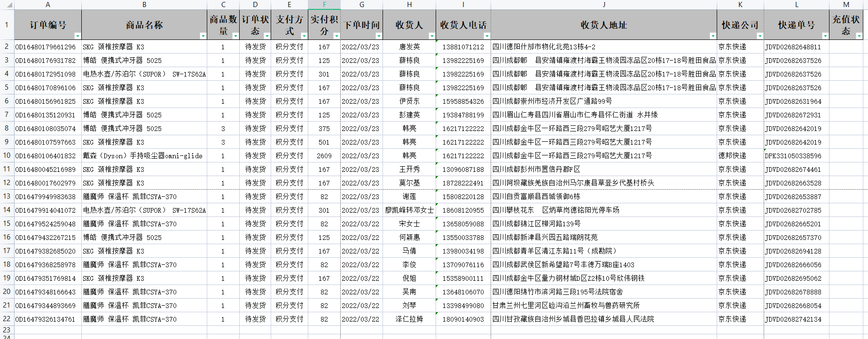This screenshot has height=339, width=868.
Task: Open the filter dropdown for 下单时间
Action: (379, 36)
